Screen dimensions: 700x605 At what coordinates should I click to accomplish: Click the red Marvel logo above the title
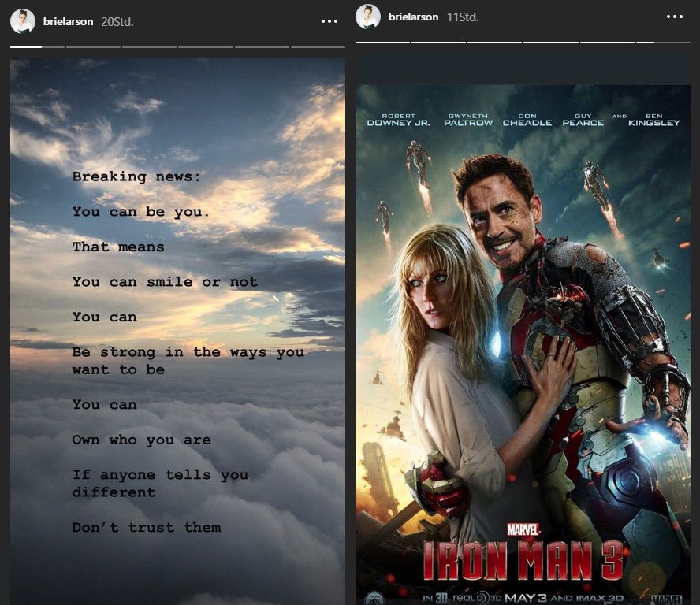tap(523, 530)
